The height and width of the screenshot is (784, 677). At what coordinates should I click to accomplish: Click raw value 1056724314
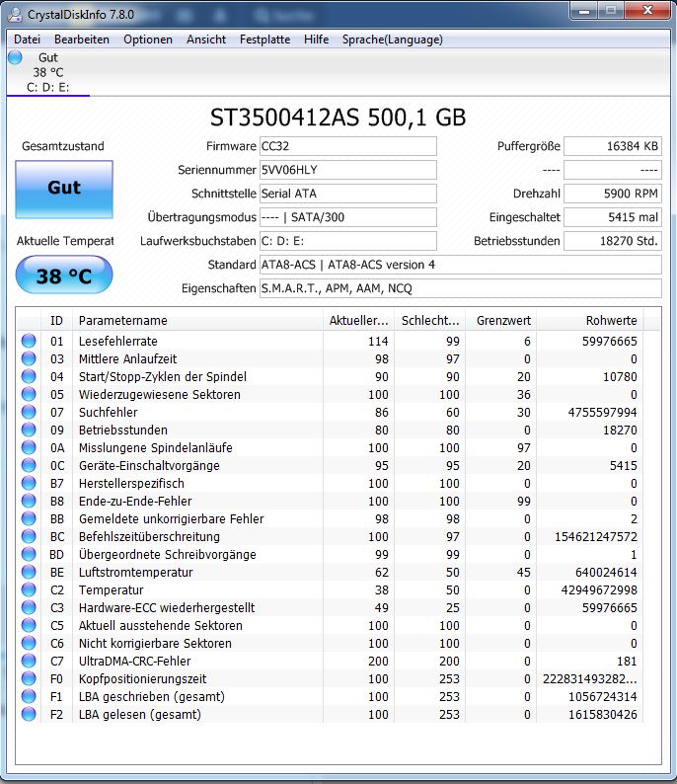tap(603, 696)
